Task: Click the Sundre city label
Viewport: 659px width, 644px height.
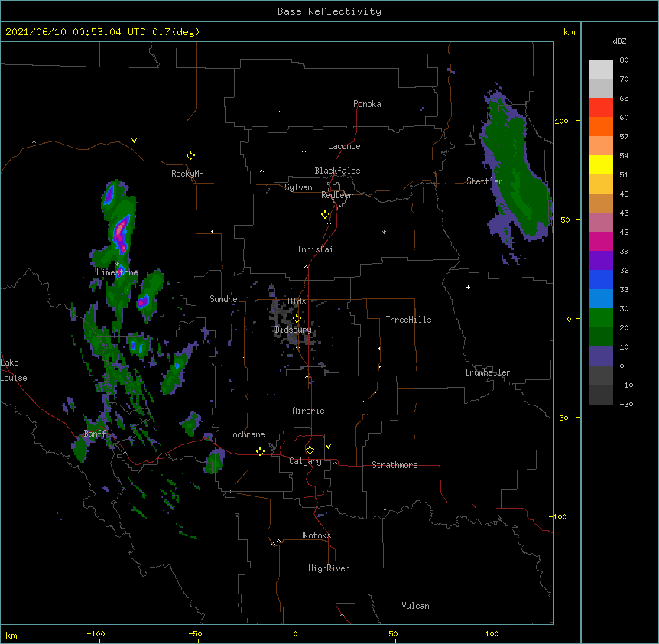Action: (223, 299)
